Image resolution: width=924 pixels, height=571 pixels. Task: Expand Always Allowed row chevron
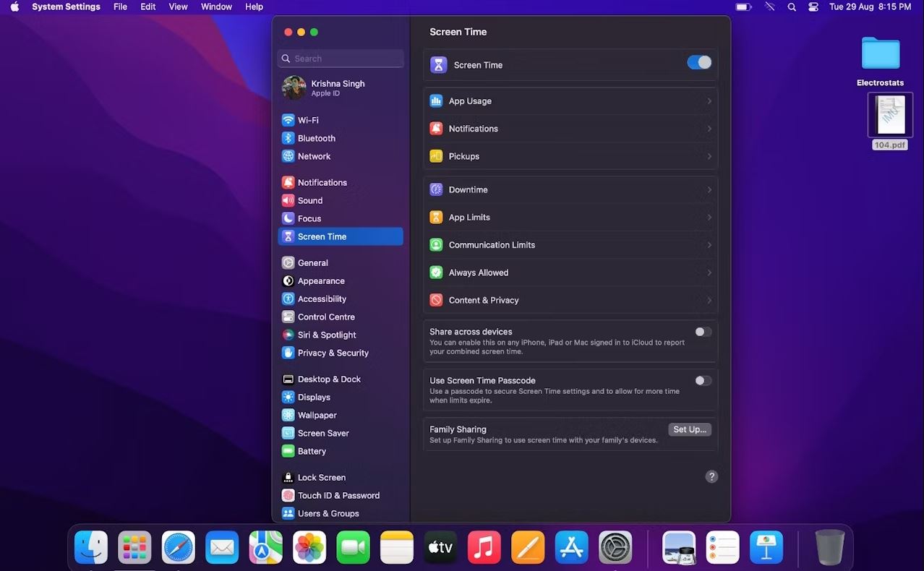(709, 272)
